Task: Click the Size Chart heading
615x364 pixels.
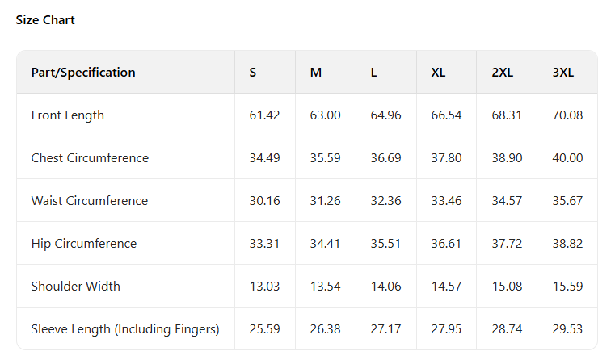Action: pyautogui.click(x=45, y=20)
